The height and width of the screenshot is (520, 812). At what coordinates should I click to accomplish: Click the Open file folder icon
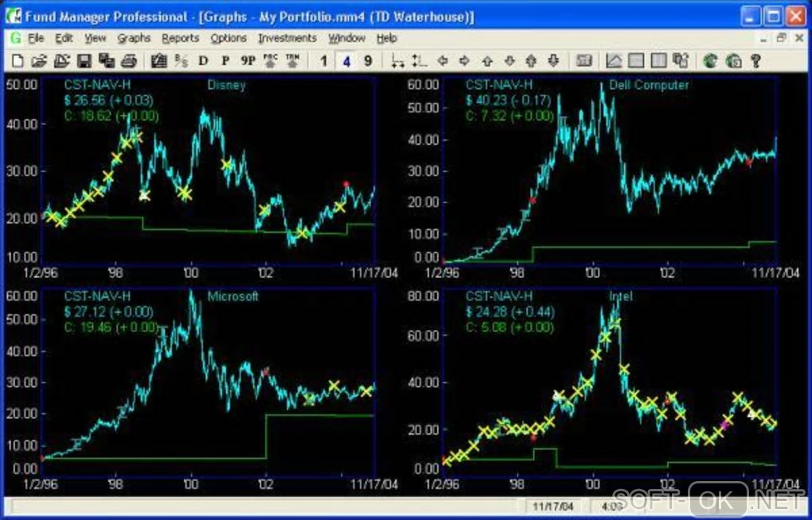click(39, 61)
